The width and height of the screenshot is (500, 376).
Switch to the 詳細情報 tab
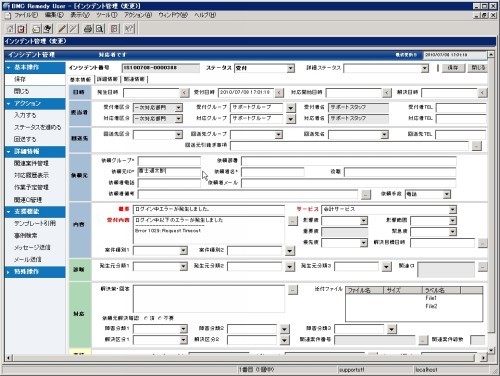tap(107, 79)
